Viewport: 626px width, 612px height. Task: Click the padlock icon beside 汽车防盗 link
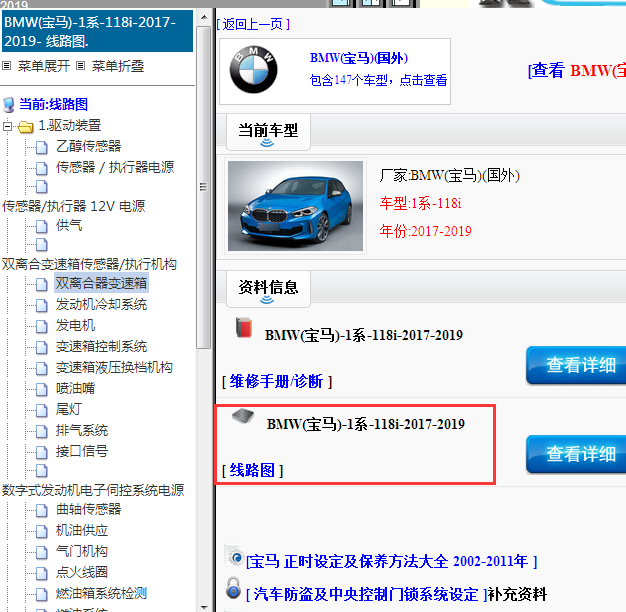pos(234,588)
